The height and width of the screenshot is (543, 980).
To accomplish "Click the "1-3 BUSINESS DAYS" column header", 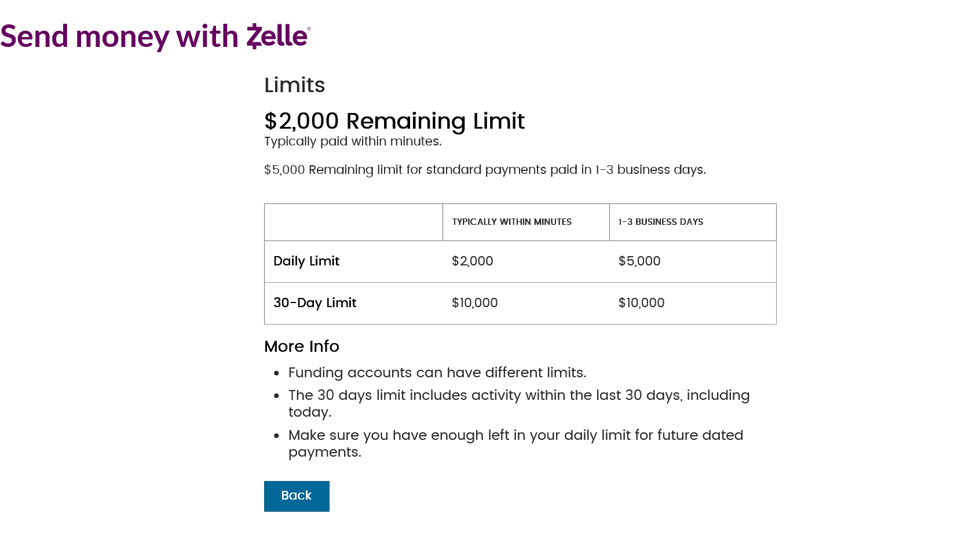I will (660, 222).
